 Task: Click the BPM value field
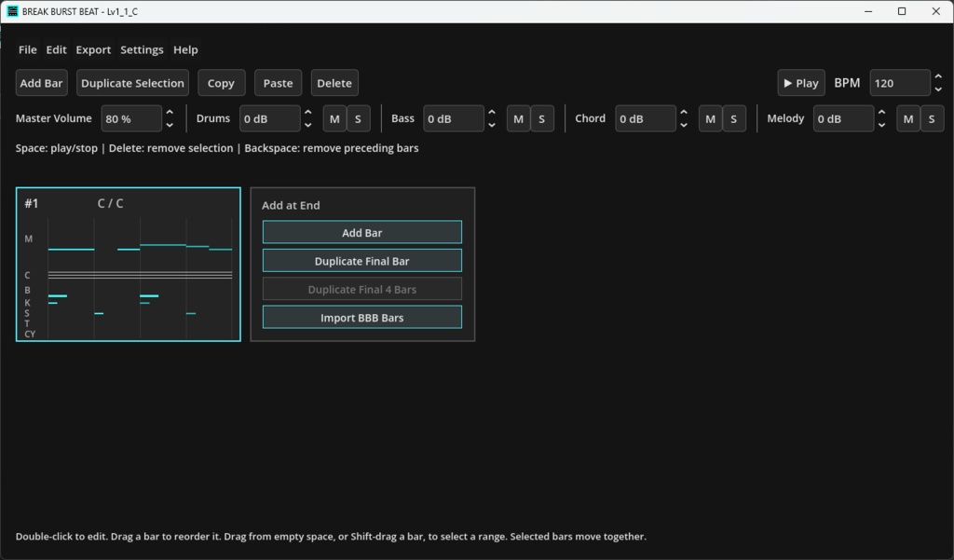[900, 83]
